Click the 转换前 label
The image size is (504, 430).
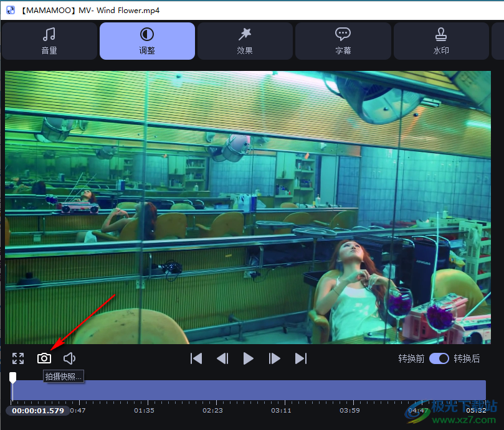411,358
